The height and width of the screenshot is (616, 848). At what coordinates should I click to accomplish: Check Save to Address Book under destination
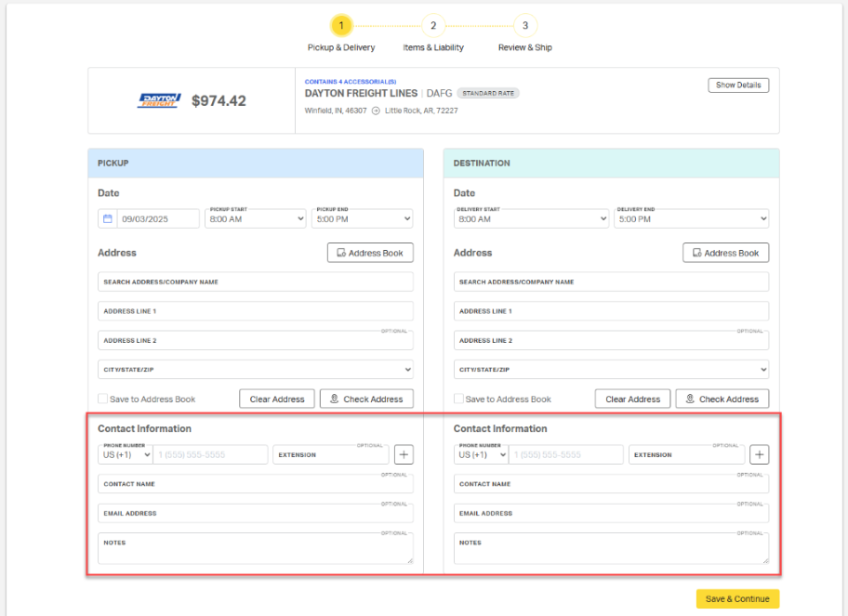click(459, 399)
